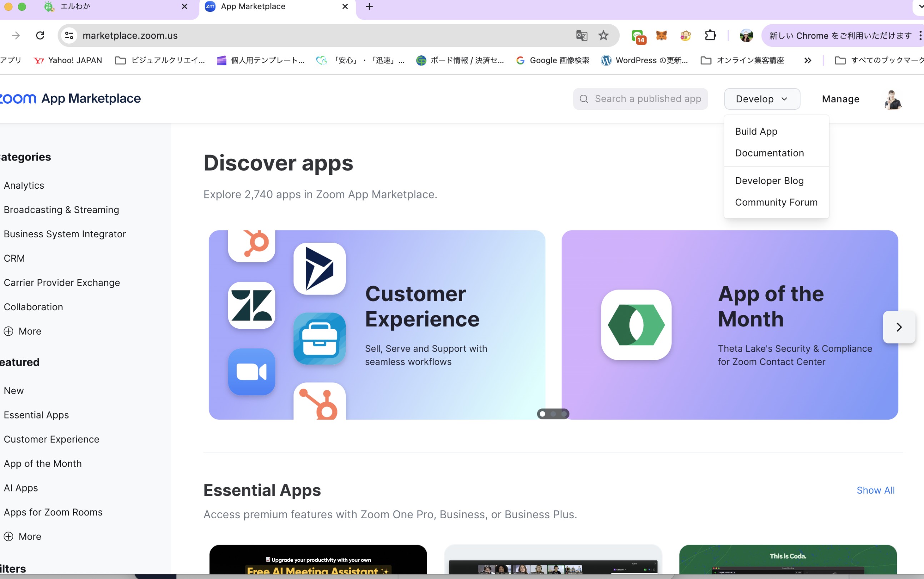924x579 pixels.
Task: Click the Zendesk app icon in banner
Action: (x=252, y=306)
